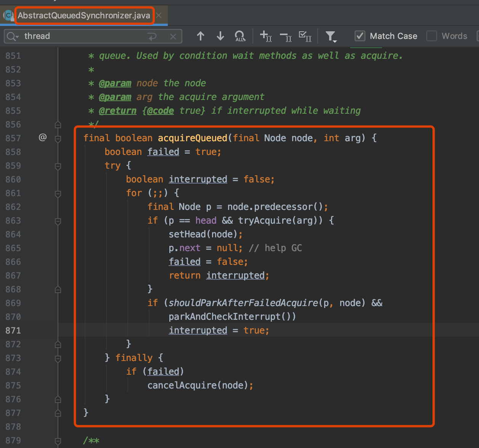Open search history magnifier dropdown
The image size is (479, 448).
(x=13, y=37)
